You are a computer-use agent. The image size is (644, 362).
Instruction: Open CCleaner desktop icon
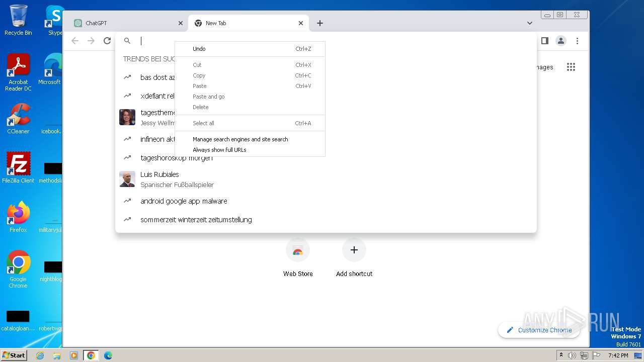[x=18, y=119]
